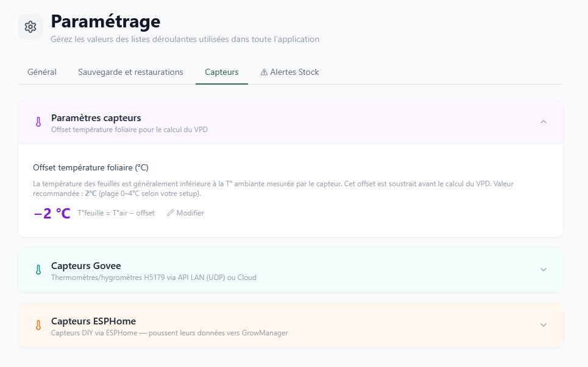Click the Paramètres capteurs heading
This screenshot has height=367, width=588.
[x=96, y=118]
